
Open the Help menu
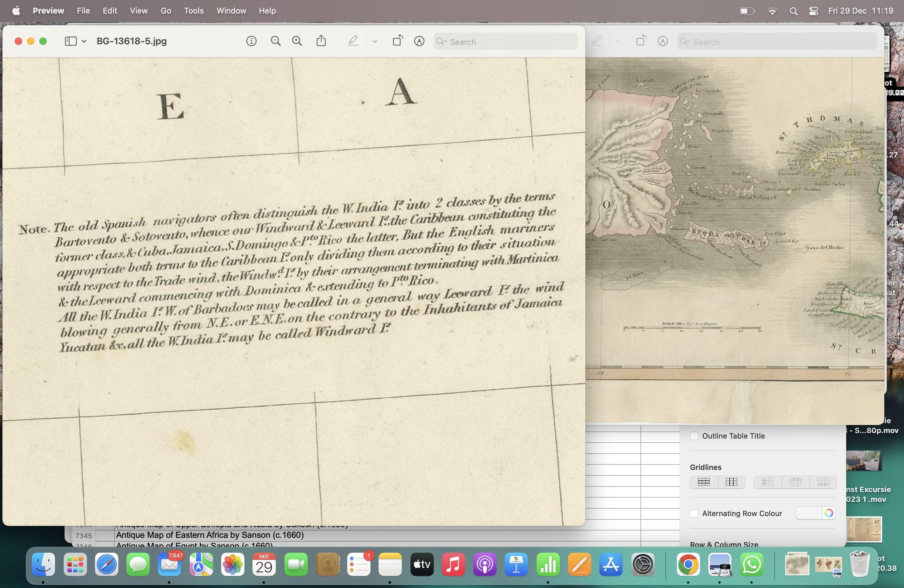pos(267,11)
